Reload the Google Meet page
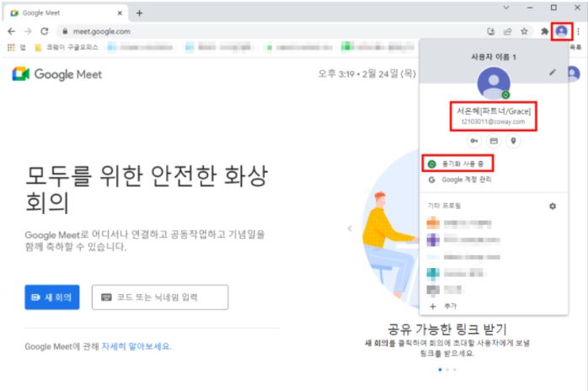This screenshot has width=588, height=391. click(45, 31)
